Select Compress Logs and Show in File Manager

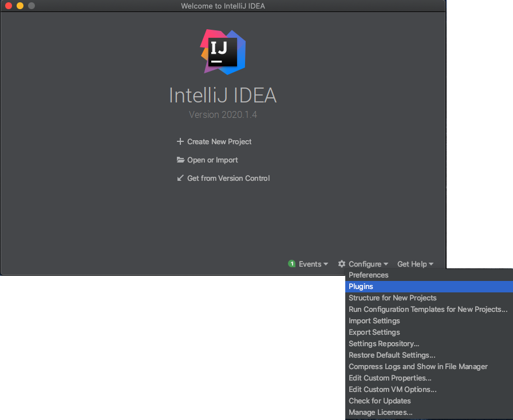point(429,366)
